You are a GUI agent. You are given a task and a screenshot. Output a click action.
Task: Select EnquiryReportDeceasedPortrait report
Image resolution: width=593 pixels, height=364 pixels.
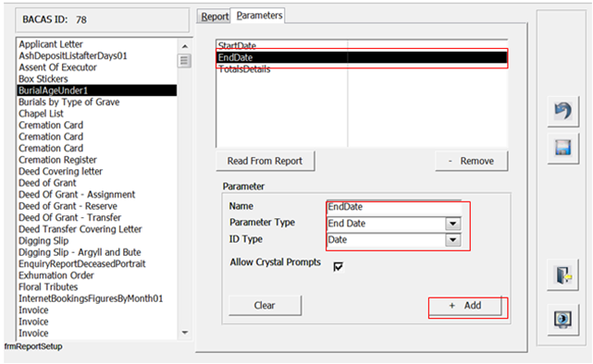97,264
